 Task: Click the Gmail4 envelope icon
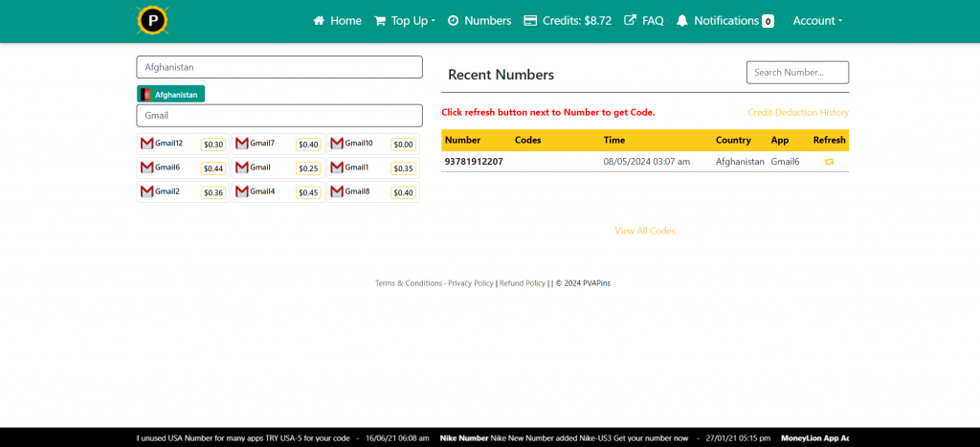pyautogui.click(x=242, y=191)
